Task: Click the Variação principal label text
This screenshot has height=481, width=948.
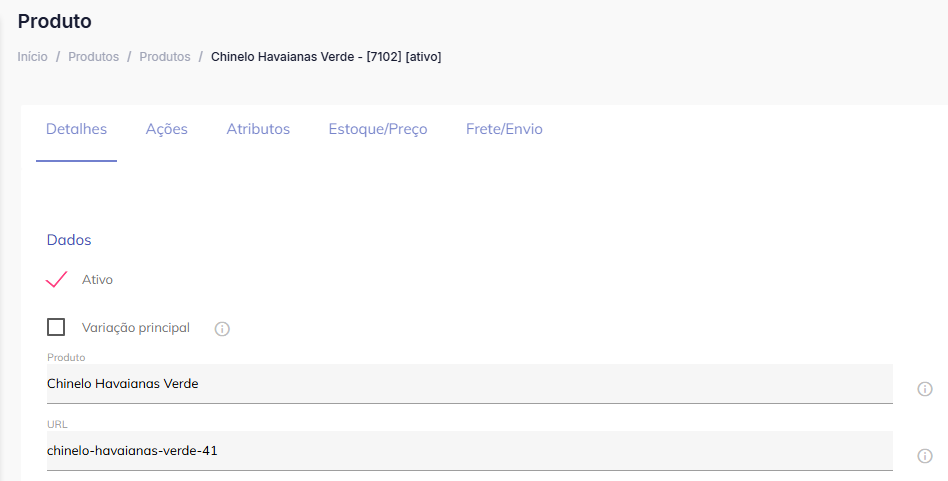Action: tap(136, 328)
